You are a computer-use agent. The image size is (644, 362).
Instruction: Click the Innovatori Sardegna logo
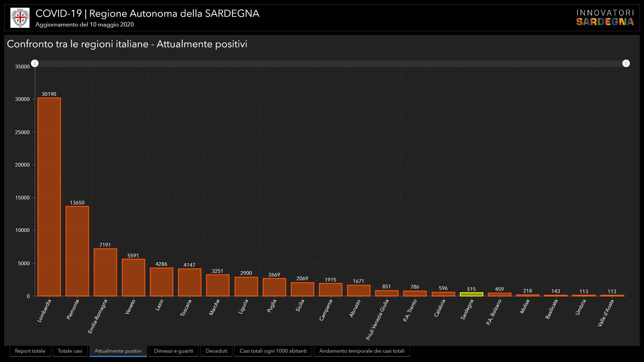click(x=605, y=18)
